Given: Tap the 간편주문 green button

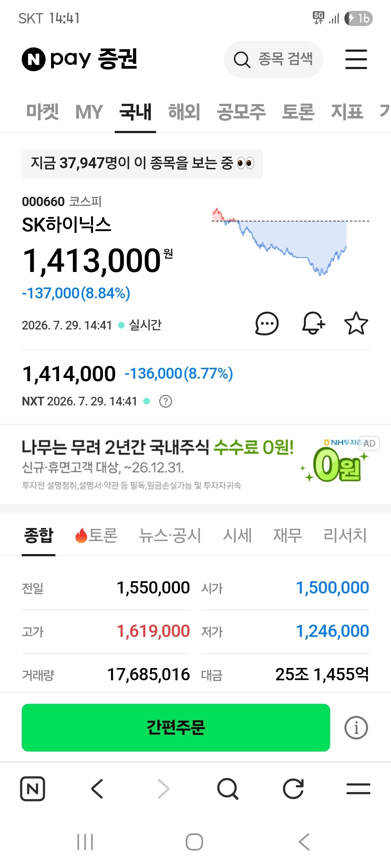Looking at the screenshot, I should pyautogui.click(x=176, y=728).
